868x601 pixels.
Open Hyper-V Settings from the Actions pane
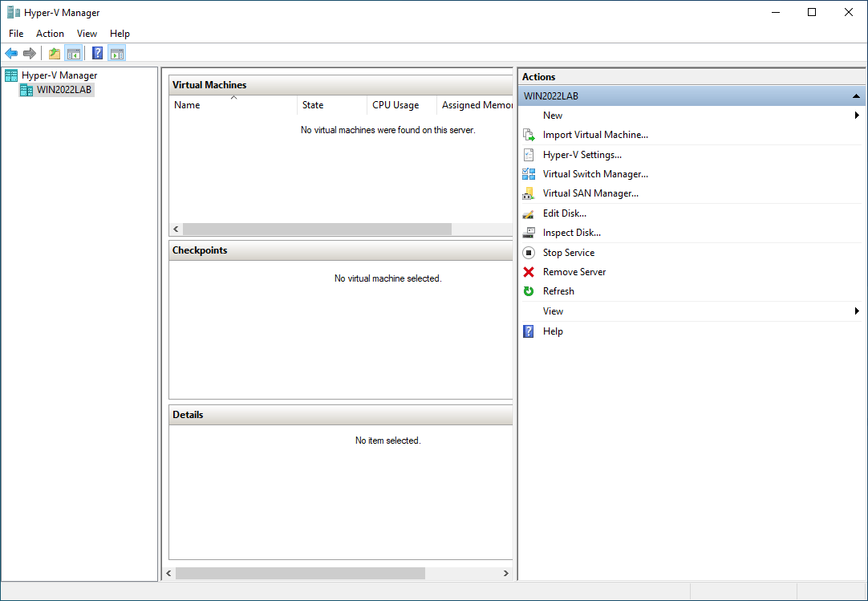click(582, 155)
